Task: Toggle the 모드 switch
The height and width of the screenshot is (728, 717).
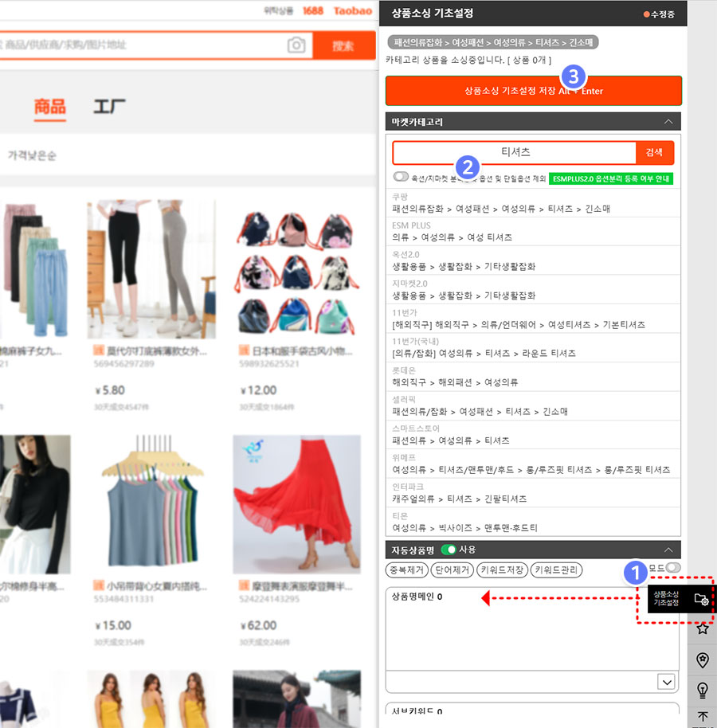Action: pyautogui.click(x=674, y=567)
